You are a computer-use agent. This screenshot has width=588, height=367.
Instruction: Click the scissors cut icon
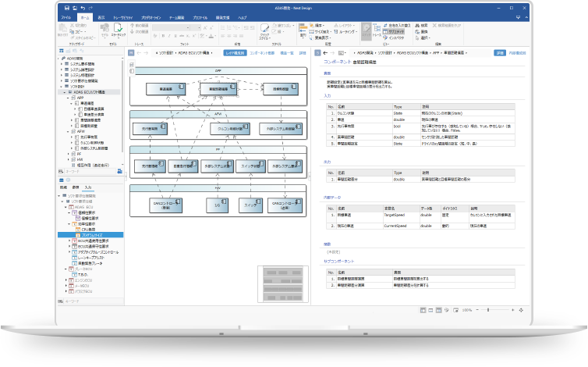click(x=72, y=26)
